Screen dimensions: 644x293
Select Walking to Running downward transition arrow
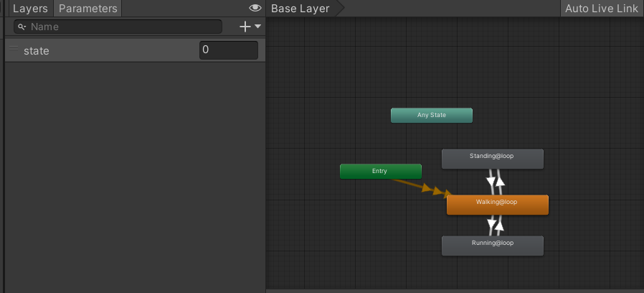pyautogui.click(x=491, y=225)
